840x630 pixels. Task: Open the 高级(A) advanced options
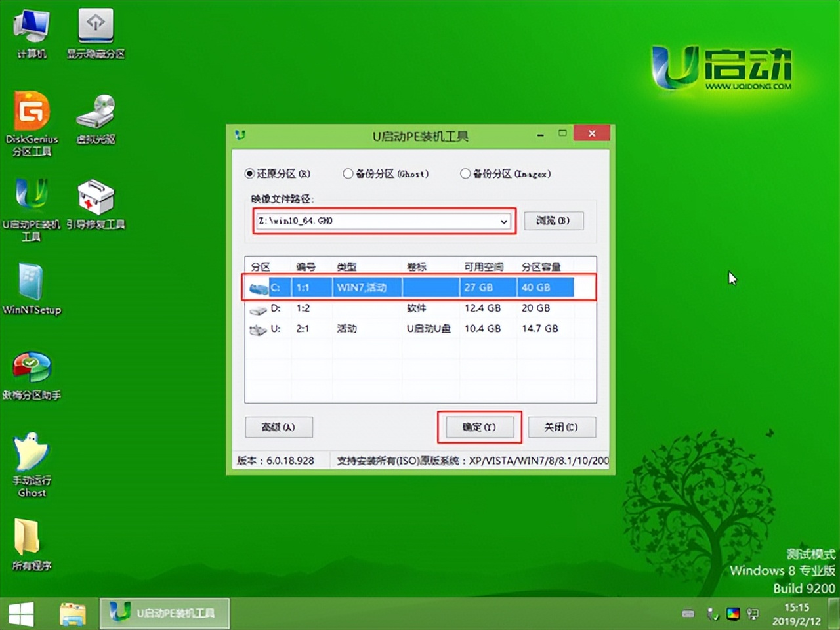[279, 427]
